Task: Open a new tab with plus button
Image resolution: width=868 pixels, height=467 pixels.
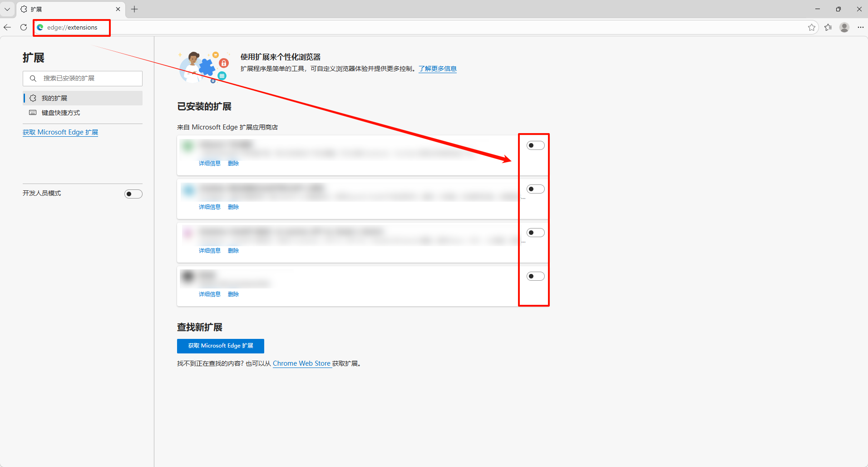Action: pyautogui.click(x=134, y=9)
